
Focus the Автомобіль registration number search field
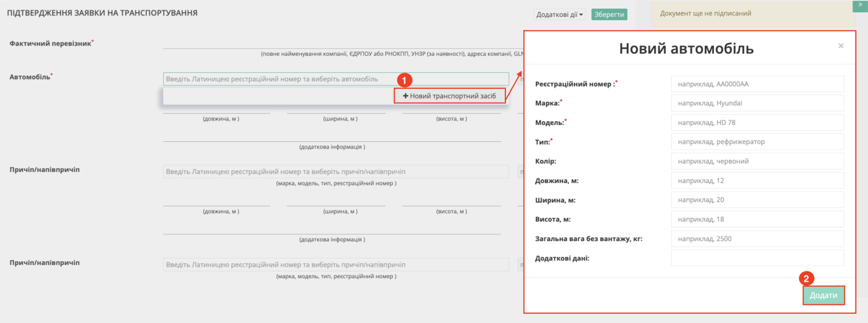[x=336, y=79]
